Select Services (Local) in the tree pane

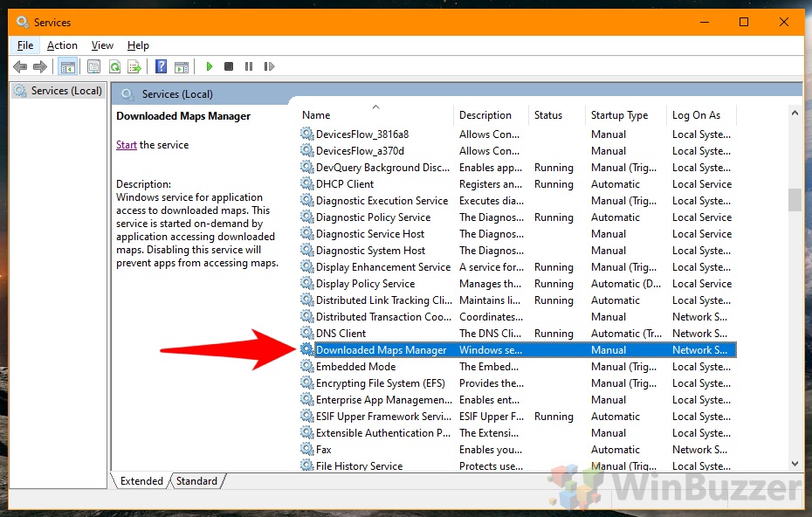point(58,91)
